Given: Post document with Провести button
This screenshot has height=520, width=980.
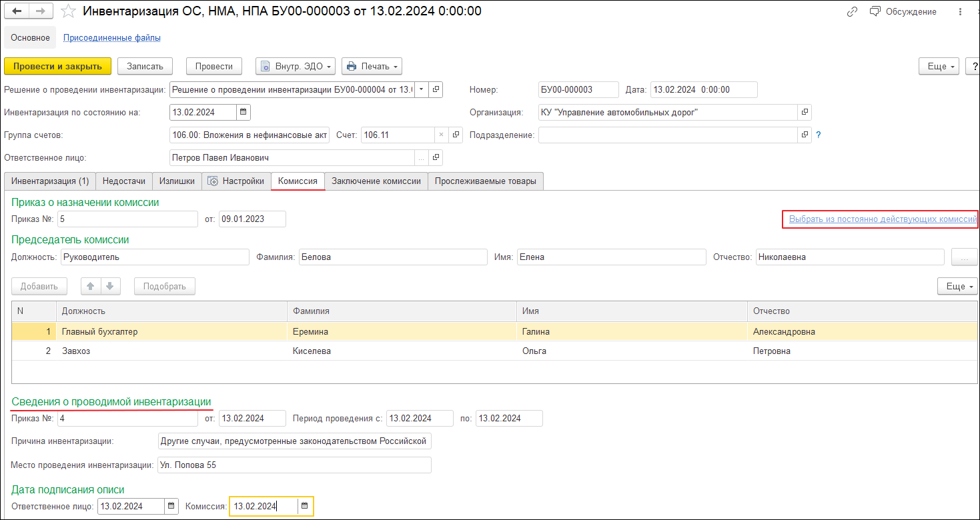Looking at the screenshot, I should 214,66.
